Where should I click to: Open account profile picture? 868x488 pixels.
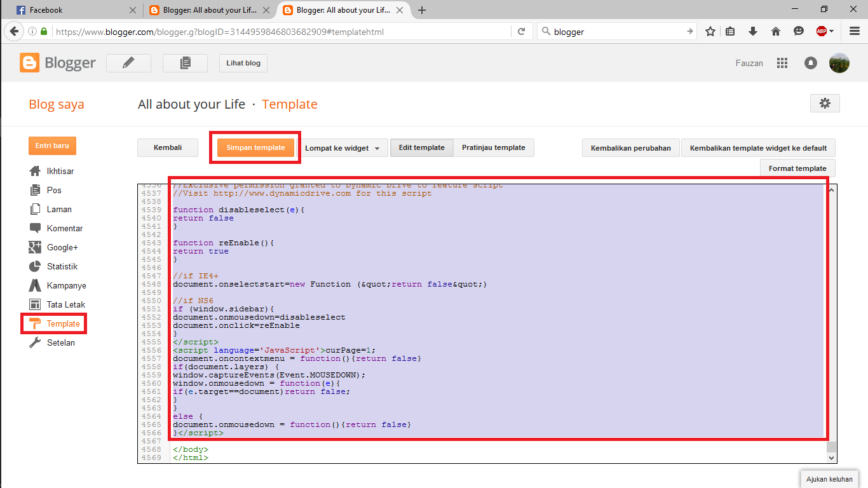click(x=839, y=63)
